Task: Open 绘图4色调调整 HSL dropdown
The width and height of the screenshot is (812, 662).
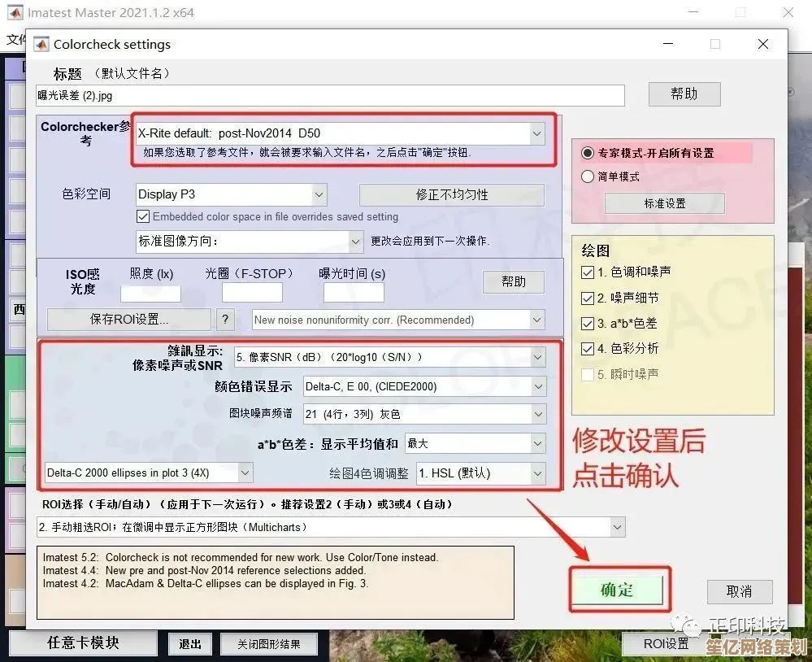Action: [x=481, y=473]
